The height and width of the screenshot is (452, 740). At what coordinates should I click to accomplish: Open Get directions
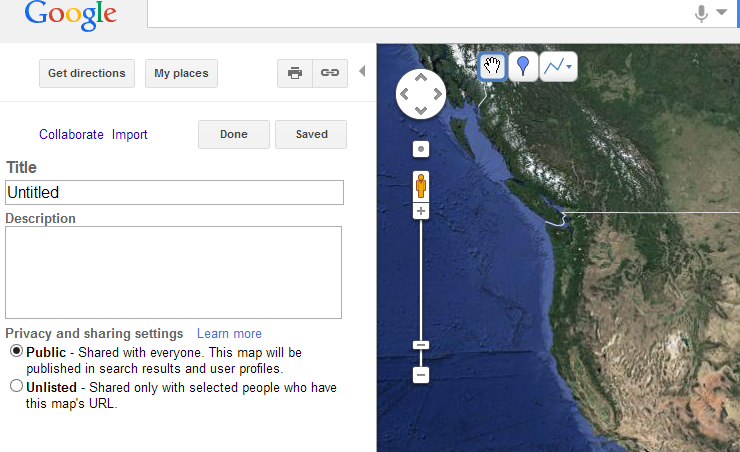coord(87,73)
